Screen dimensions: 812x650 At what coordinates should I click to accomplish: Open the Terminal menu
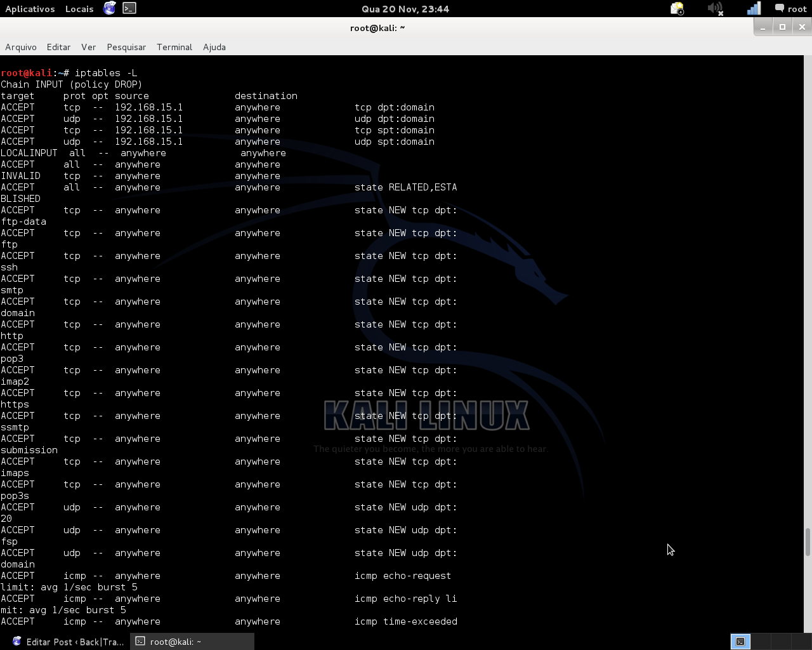(x=174, y=47)
